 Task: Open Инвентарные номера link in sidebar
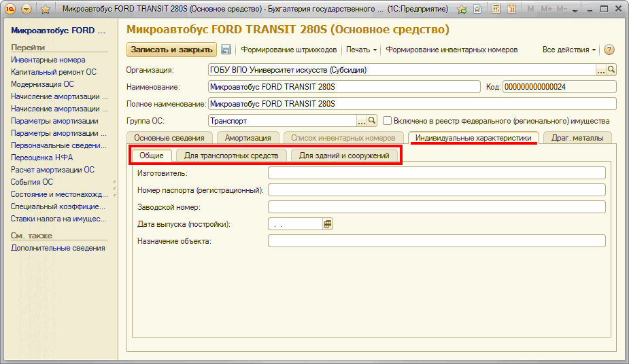coord(48,60)
